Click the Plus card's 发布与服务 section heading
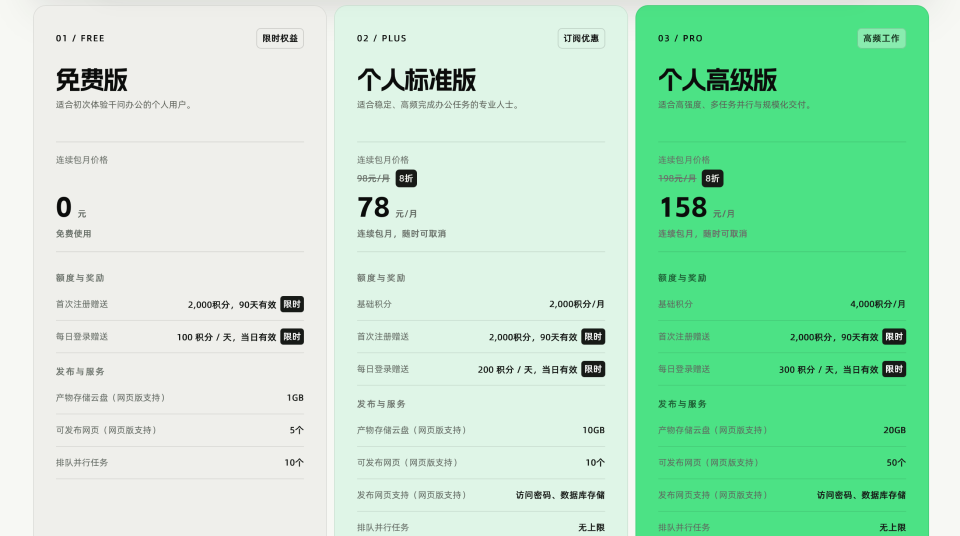 pos(381,404)
